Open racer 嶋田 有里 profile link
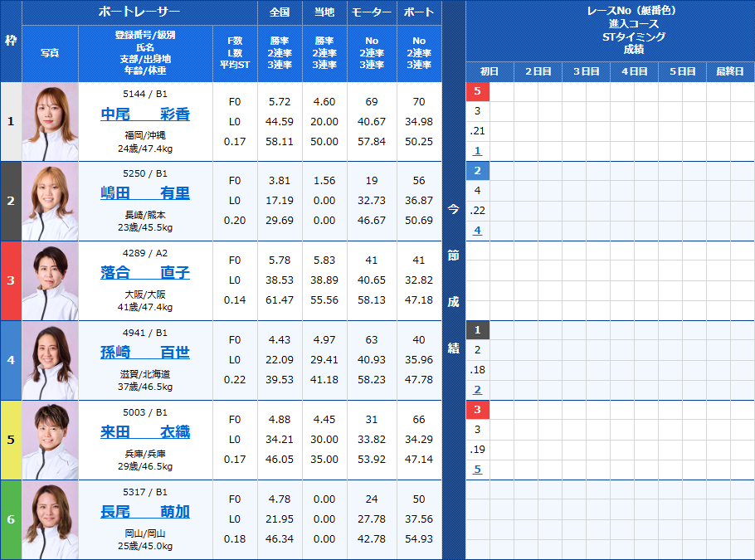Image resolution: width=755 pixels, height=560 pixels. pos(145,193)
